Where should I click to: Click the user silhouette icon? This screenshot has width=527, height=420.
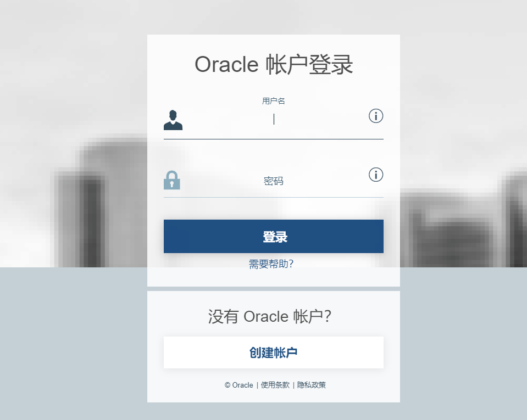[x=173, y=120]
